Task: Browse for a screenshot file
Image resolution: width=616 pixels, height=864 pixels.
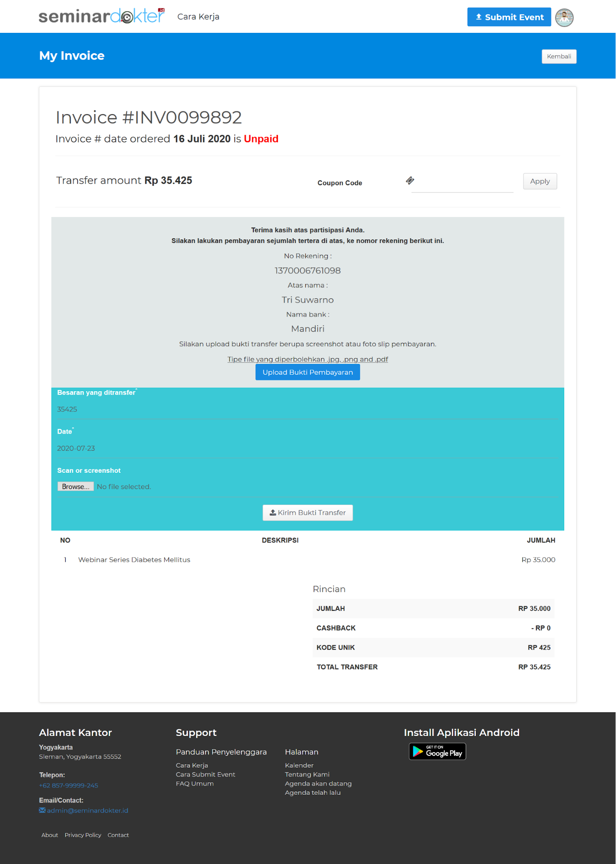Action: [76, 487]
